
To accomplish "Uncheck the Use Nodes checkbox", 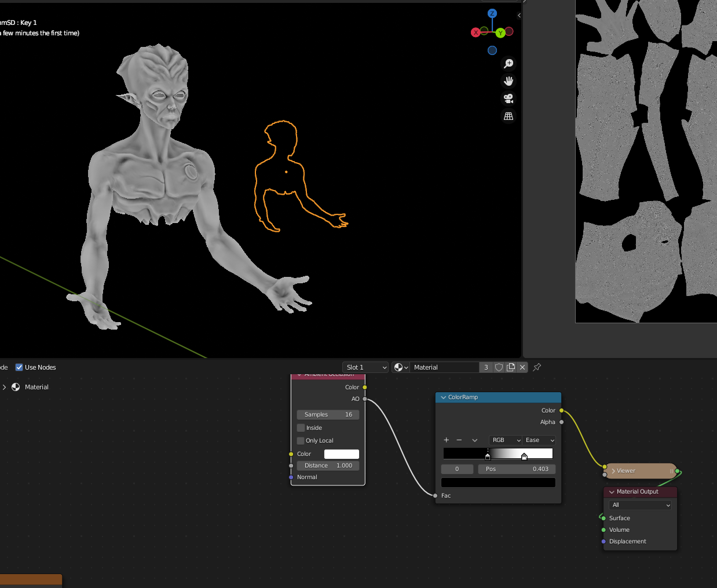I will tap(19, 367).
